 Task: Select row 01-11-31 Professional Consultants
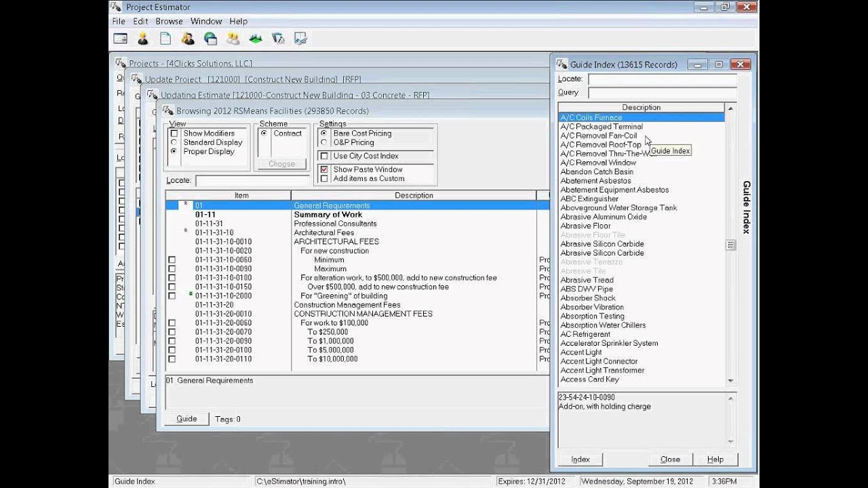tap(357, 224)
